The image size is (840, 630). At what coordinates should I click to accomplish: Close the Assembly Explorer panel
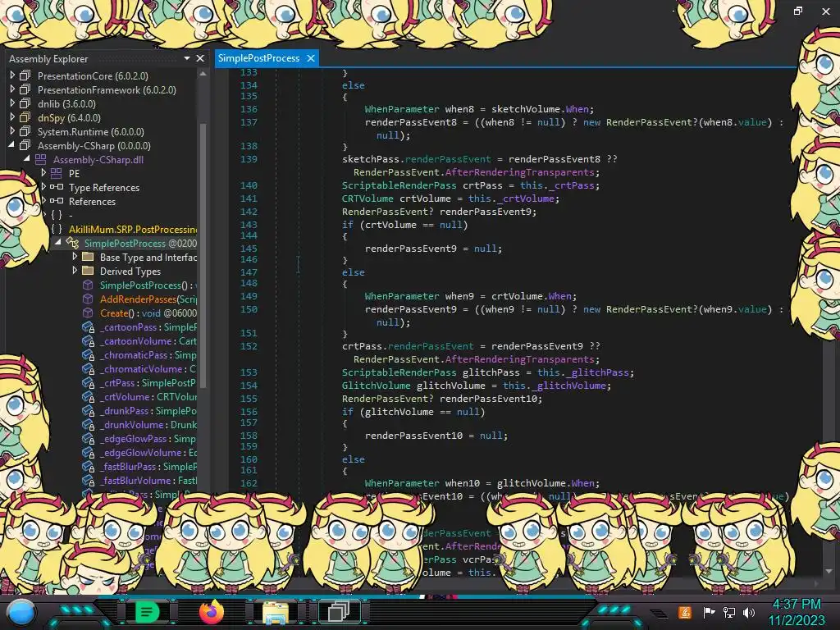pyautogui.click(x=200, y=58)
